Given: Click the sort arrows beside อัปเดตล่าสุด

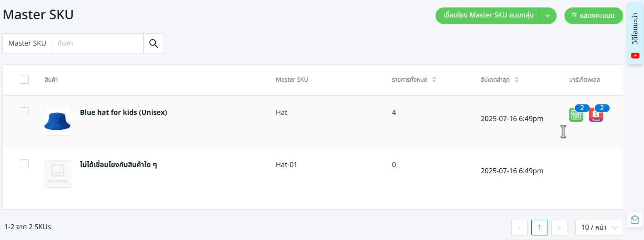Looking at the screenshot, I should tap(516, 80).
